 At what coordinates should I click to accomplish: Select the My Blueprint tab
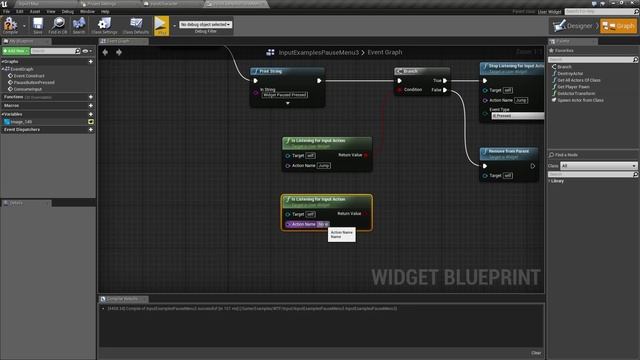pos(26,41)
